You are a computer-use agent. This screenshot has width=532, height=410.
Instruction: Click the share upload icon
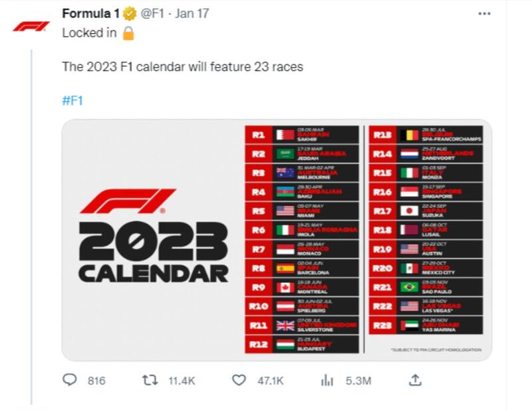coord(415,380)
